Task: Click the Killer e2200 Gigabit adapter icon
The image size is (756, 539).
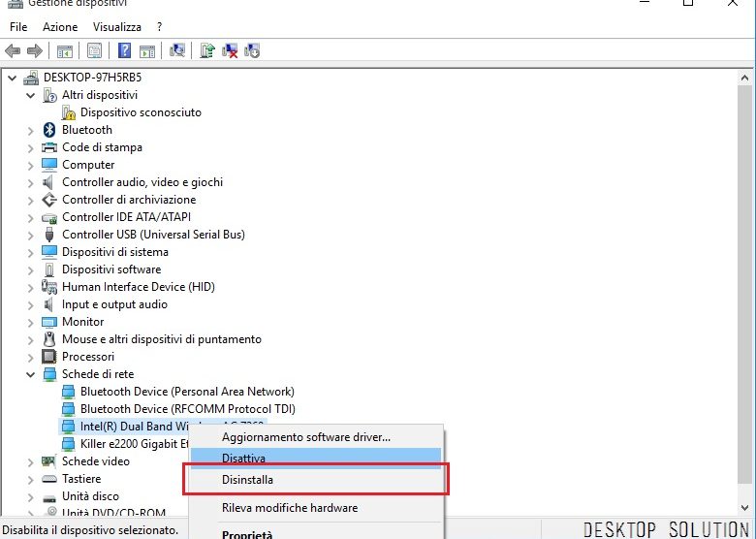Action: point(69,444)
